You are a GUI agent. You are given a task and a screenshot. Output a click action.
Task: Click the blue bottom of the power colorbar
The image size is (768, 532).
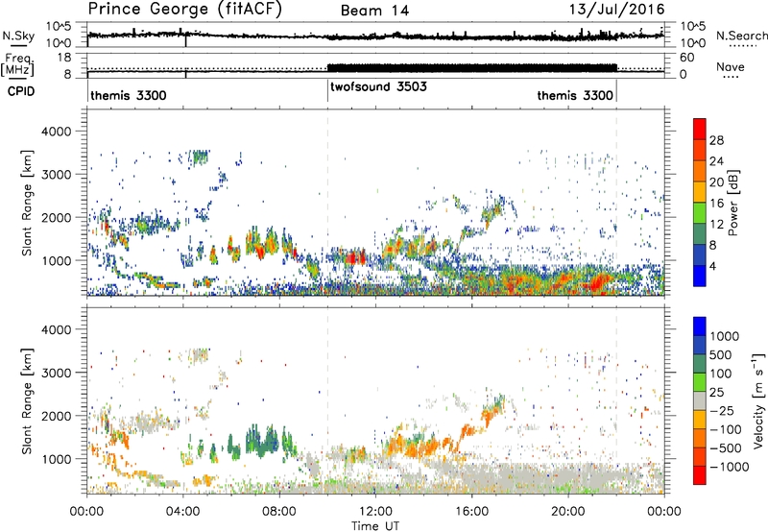click(x=700, y=276)
